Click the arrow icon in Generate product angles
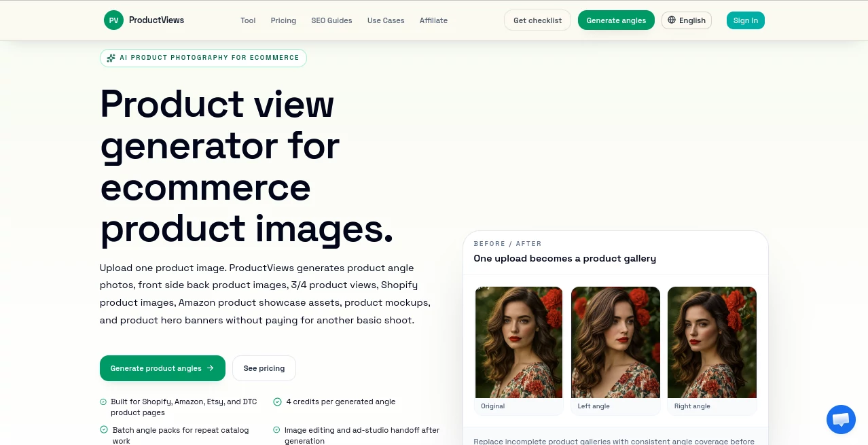Image resolution: width=868 pixels, height=445 pixels. [211, 368]
